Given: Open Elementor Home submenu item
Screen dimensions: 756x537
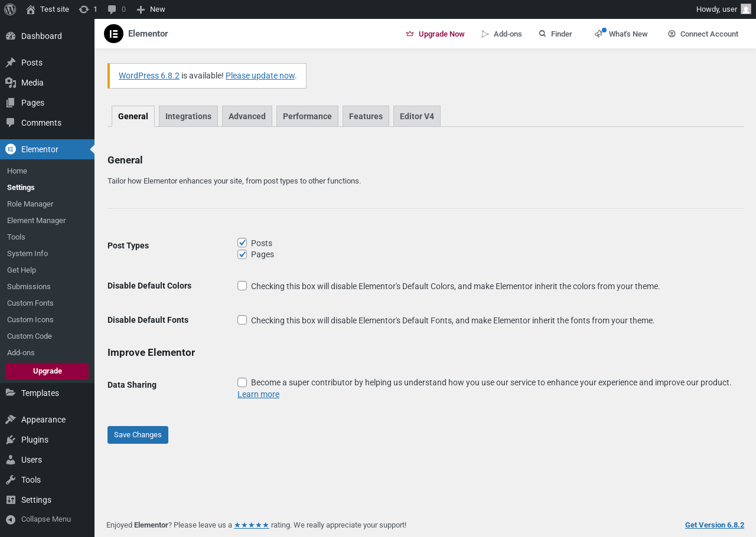Looking at the screenshot, I should pos(17,171).
